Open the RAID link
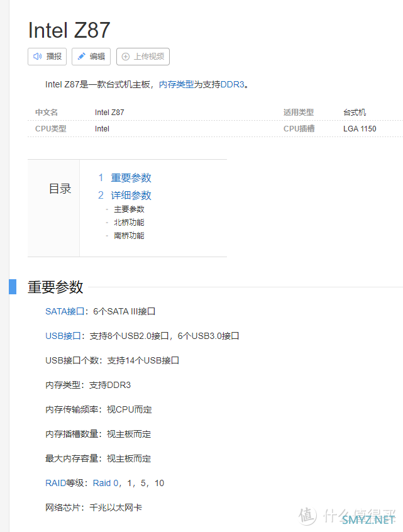 point(56,483)
